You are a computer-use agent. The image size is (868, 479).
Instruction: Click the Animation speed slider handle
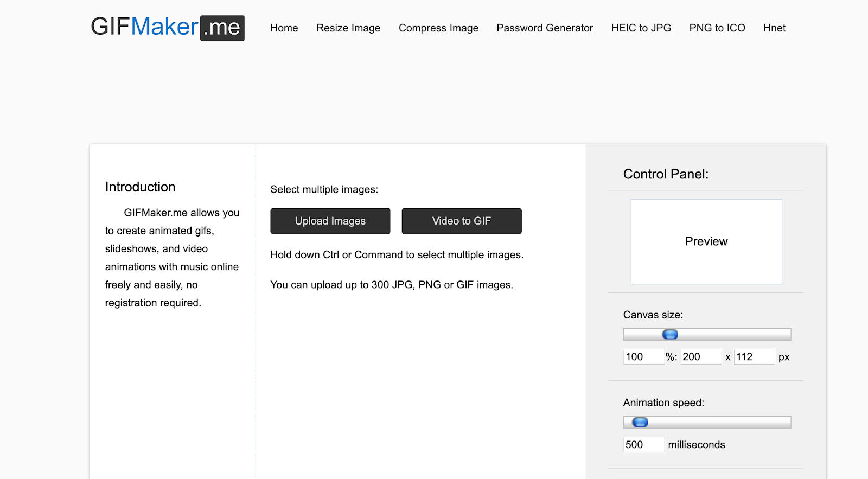[640, 423]
